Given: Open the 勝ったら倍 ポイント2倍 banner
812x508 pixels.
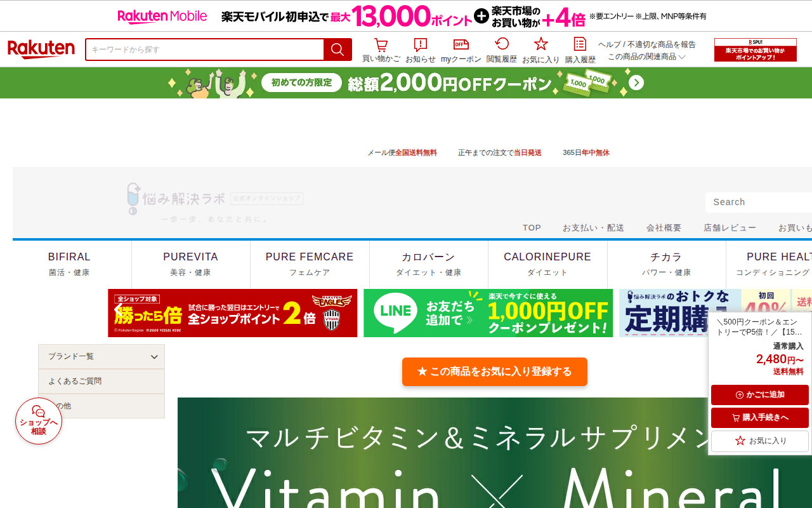Looking at the screenshot, I should tap(233, 313).
